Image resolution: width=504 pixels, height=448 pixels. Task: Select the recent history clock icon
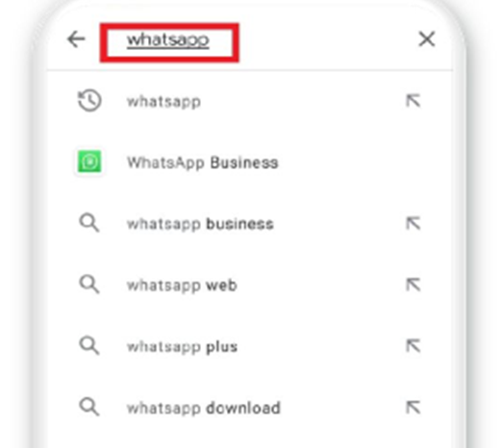point(89,101)
